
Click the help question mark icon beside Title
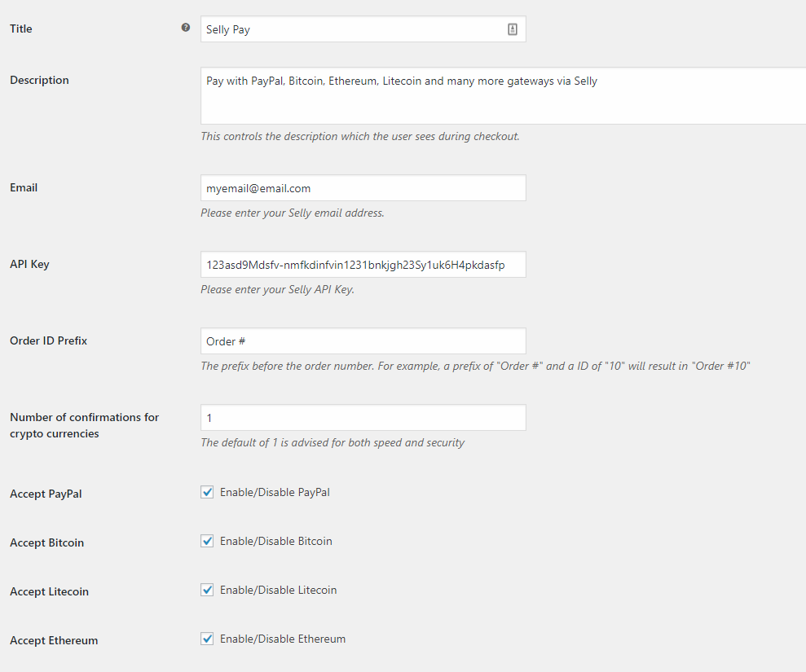186,29
